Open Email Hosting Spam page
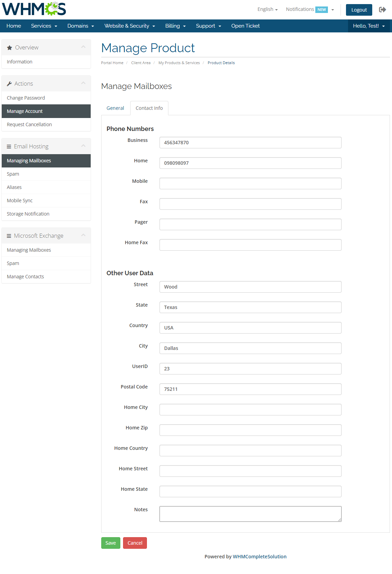 tap(46, 174)
